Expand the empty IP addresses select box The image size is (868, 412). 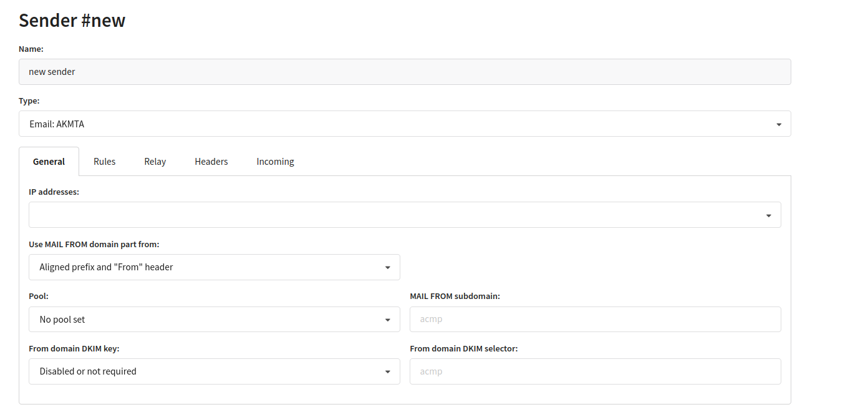coord(399,215)
